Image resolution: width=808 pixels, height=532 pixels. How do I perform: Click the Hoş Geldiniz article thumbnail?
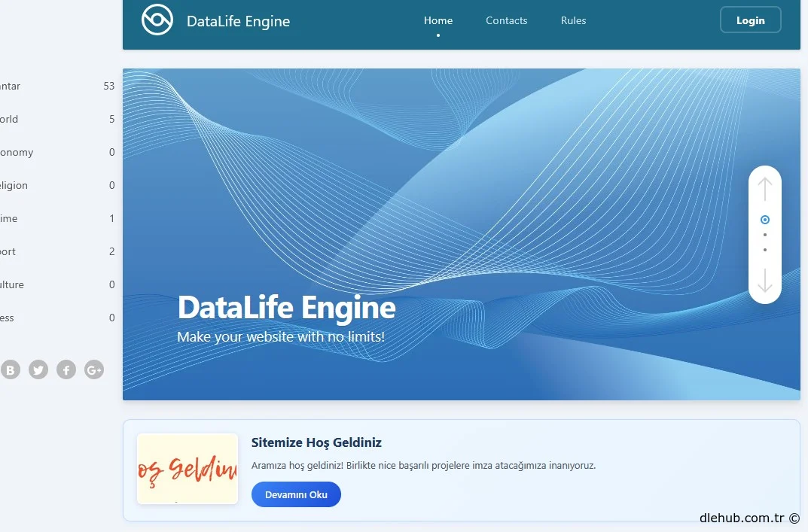click(188, 469)
